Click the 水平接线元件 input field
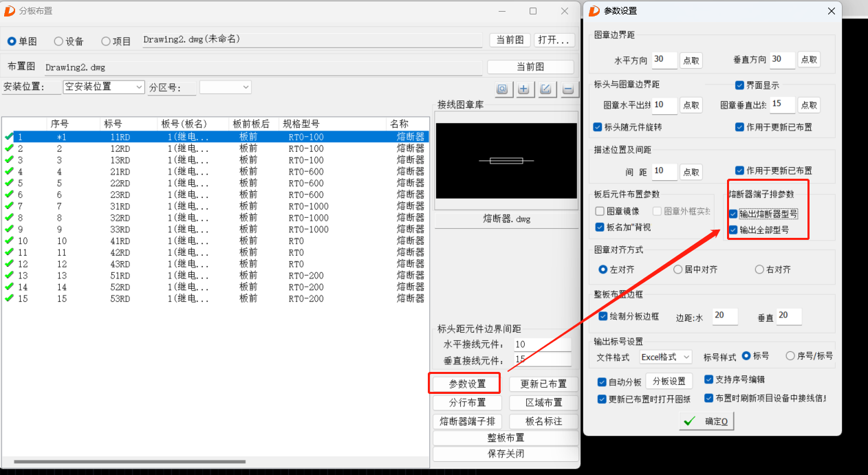The height and width of the screenshot is (475, 868). [541, 344]
